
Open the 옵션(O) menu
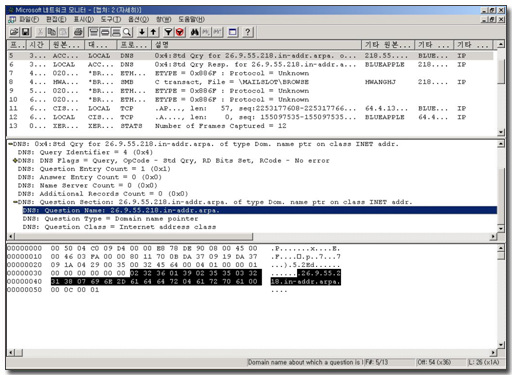pyautogui.click(x=139, y=19)
